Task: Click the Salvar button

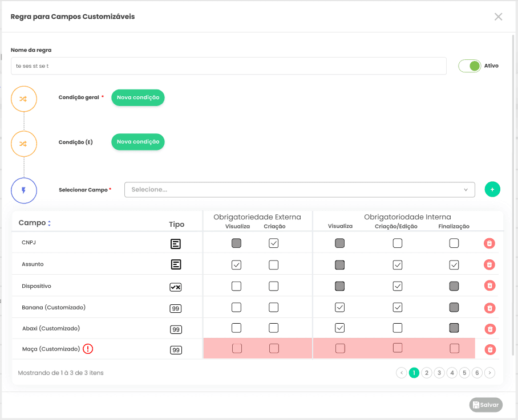Action: (x=485, y=405)
